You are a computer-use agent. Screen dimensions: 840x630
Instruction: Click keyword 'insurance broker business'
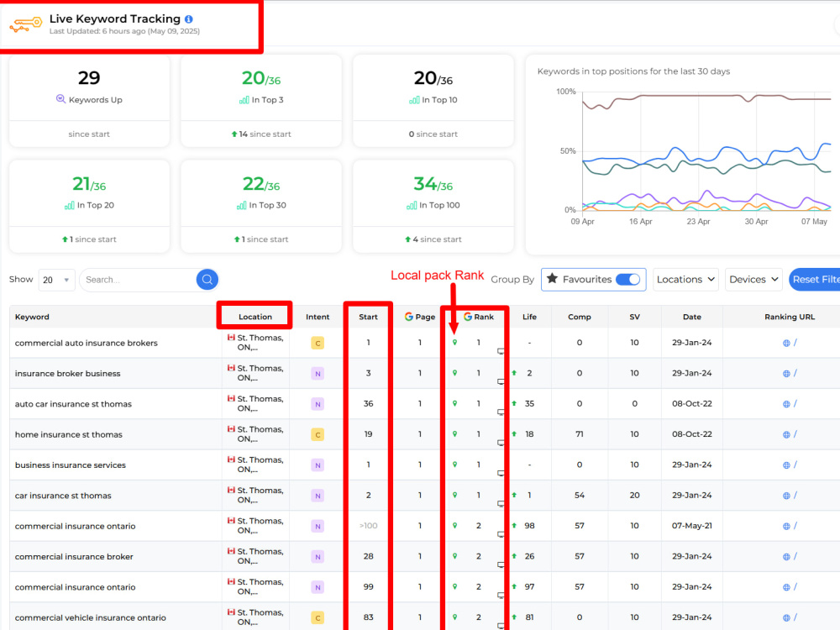[67, 374]
